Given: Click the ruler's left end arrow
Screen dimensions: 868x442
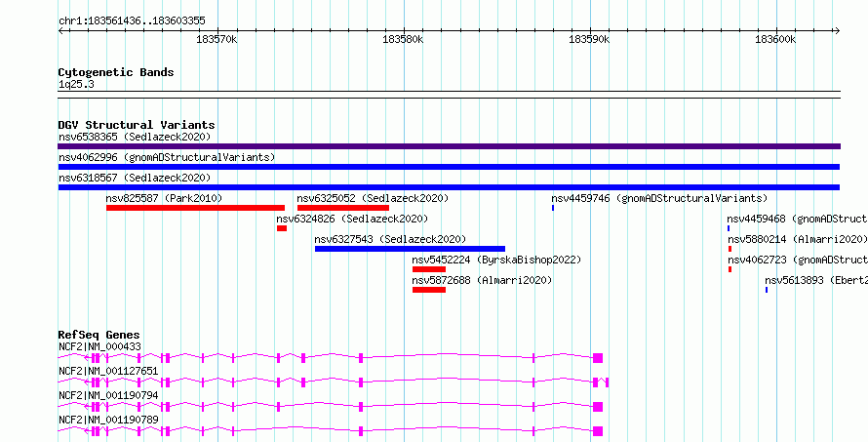Looking at the screenshot, I should (60, 31).
